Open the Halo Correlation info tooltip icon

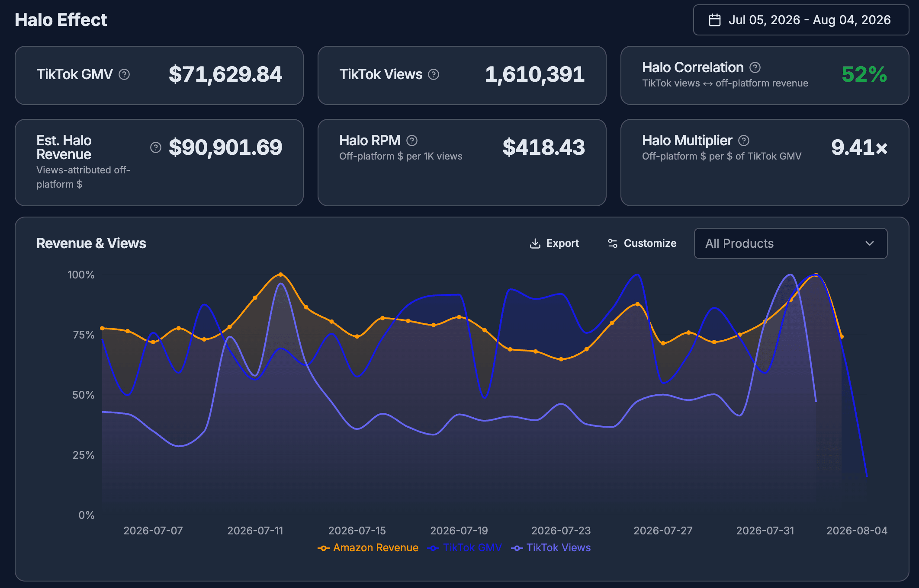(755, 67)
